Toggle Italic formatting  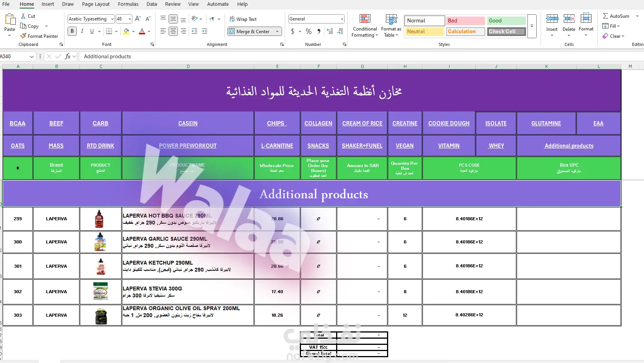point(82,31)
